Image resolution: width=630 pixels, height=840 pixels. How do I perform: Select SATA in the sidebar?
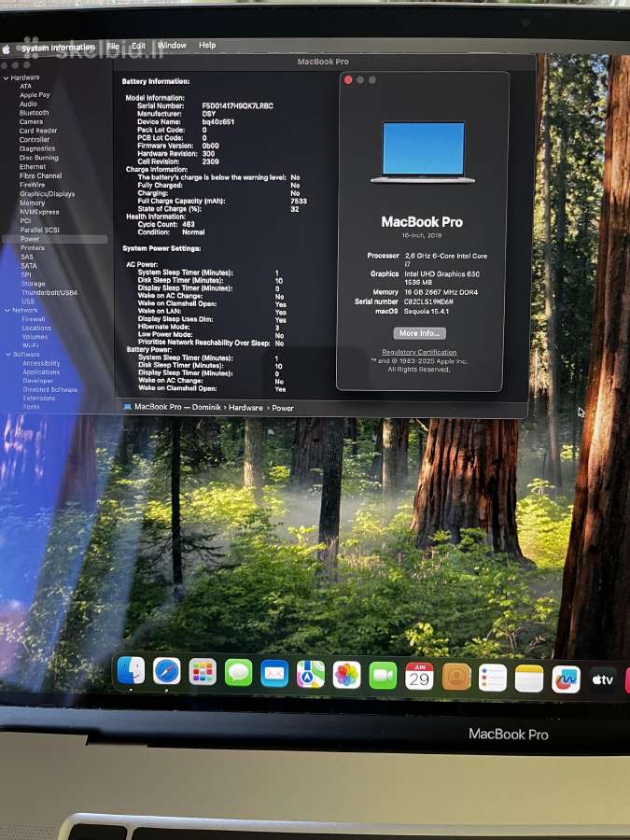click(29, 266)
